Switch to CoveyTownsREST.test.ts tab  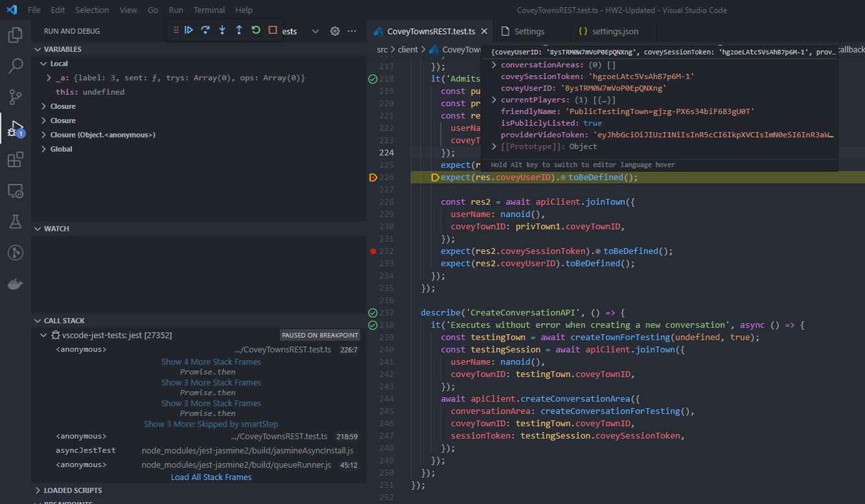click(x=430, y=31)
